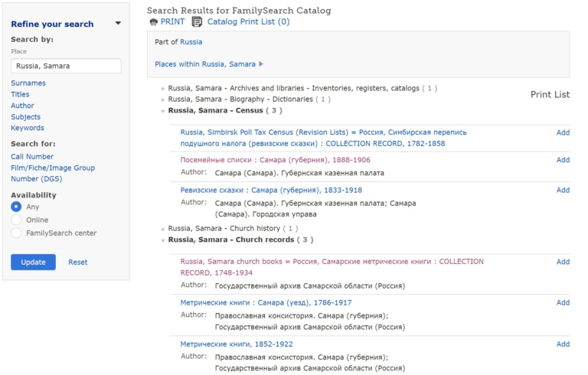This screenshot has height=375, width=588.
Task: Click the printer icon next to PRINT
Action: (x=153, y=22)
